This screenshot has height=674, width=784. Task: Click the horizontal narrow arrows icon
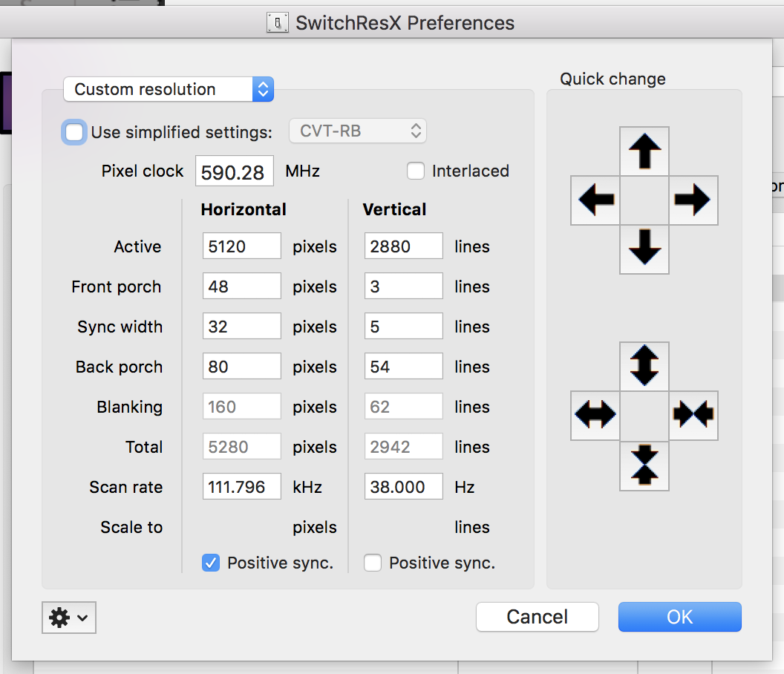(693, 415)
